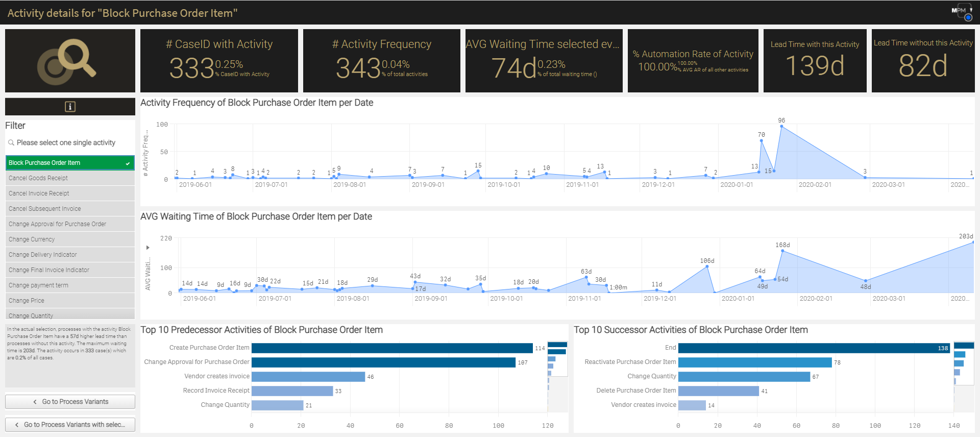
Task: Select Change Approval for Purchase Order filter
Action: (70, 224)
